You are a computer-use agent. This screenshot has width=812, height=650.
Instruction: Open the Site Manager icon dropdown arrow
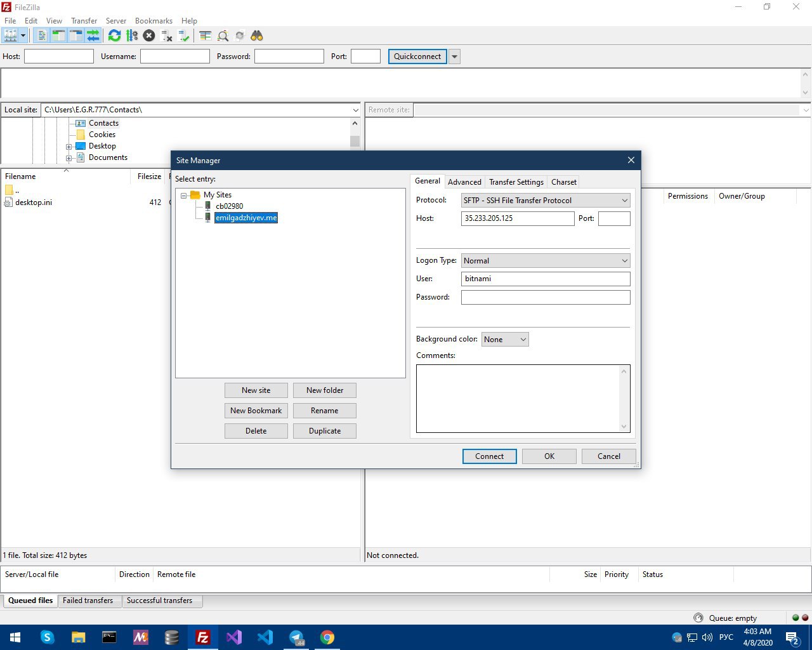tap(23, 36)
